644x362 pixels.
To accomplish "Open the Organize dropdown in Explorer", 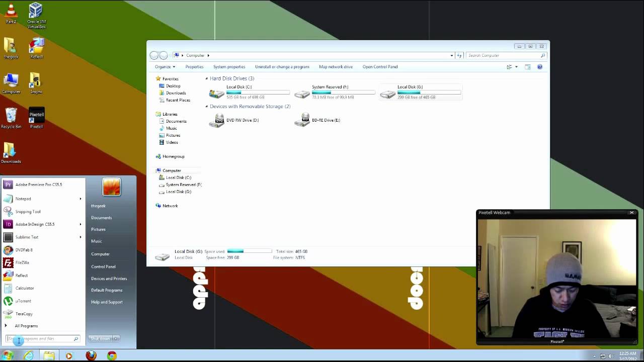I will [165, 67].
